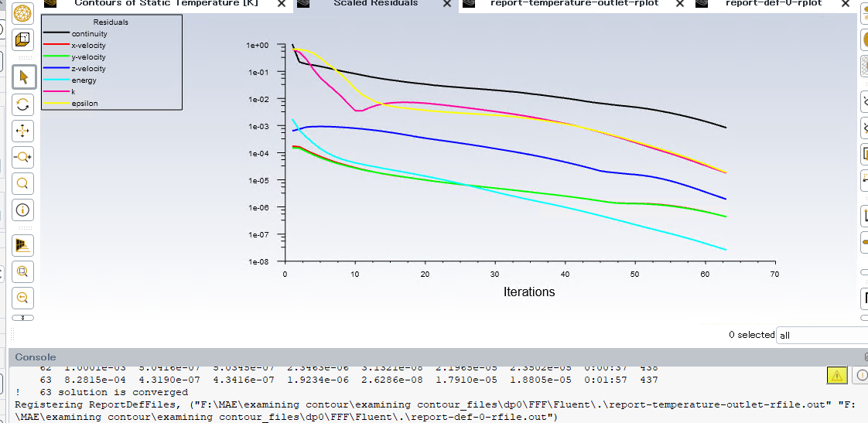
Task: Click the mesh display sphere icon
Action: pos(22,12)
